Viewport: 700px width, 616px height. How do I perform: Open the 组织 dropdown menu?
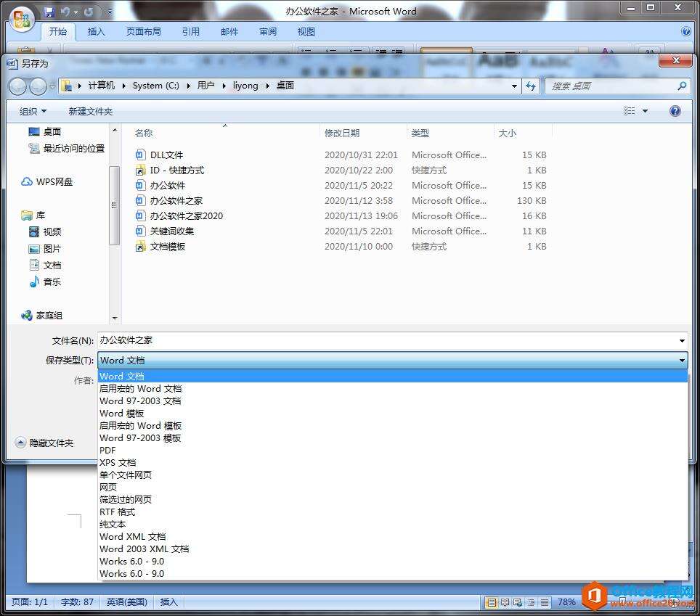click(x=33, y=111)
